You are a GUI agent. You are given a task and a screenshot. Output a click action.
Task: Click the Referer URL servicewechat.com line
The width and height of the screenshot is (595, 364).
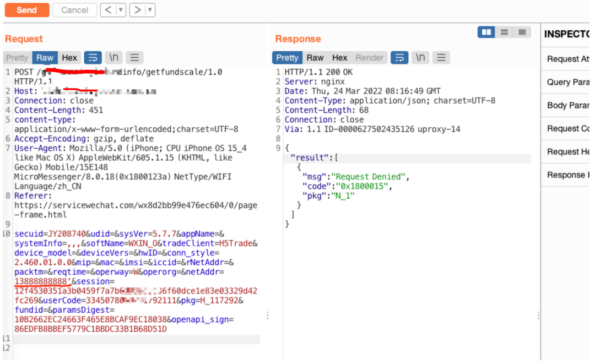[x=136, y=210]
